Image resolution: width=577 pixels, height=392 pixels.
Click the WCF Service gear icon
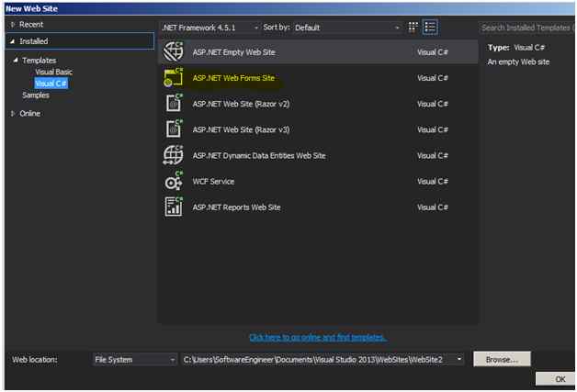click(173, 181)
